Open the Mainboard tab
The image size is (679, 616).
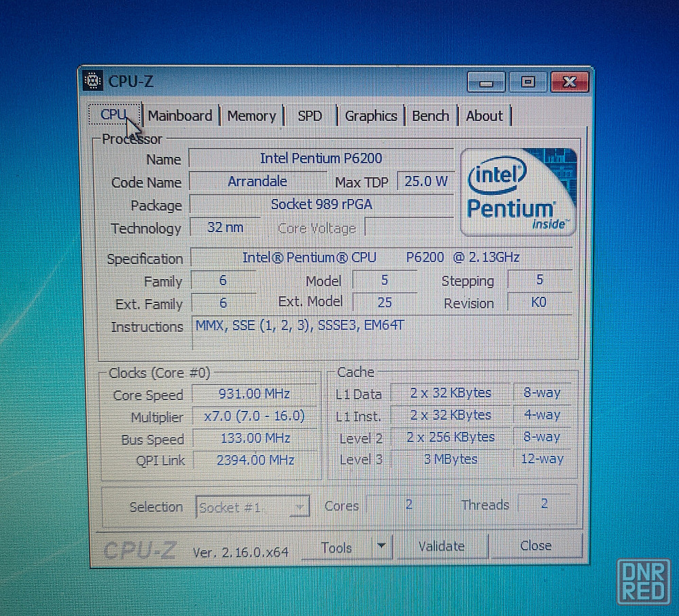180,115
